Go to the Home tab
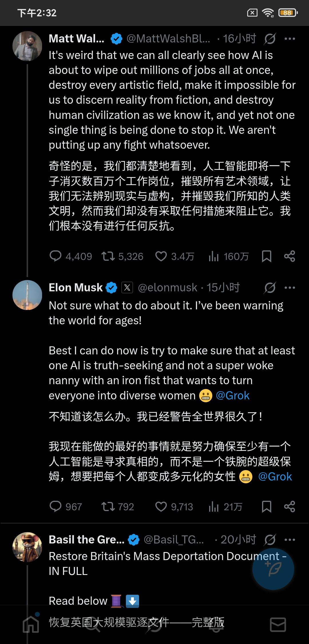The width and height of the screenshot is (309, 644). (31, 624)
